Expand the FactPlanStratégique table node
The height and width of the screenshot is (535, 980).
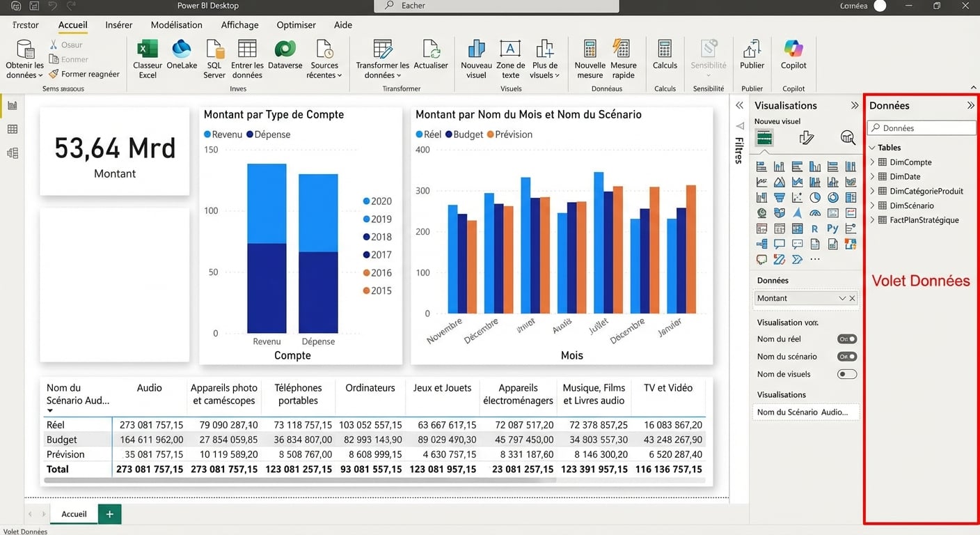tap(873, 220)
